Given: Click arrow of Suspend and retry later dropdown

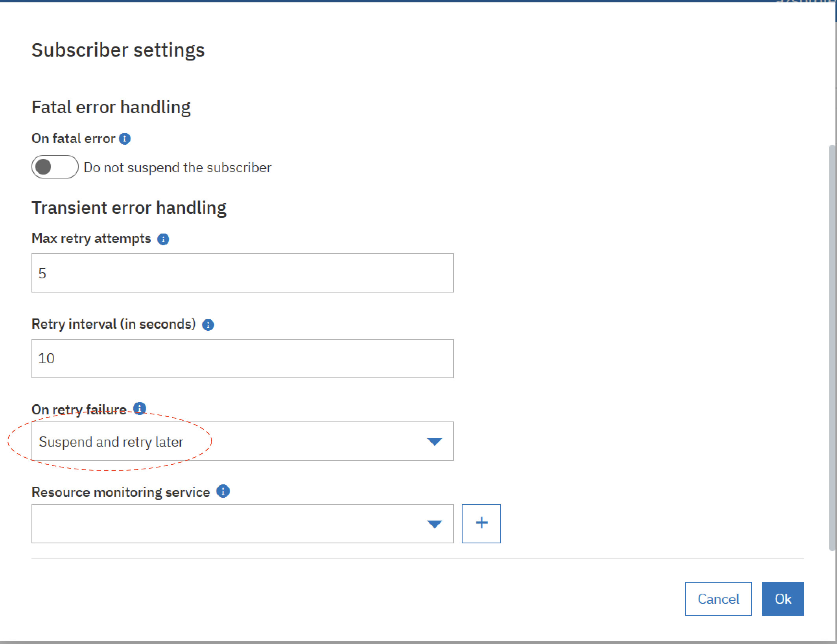Looking at the screenshot, I should [434, 442].
